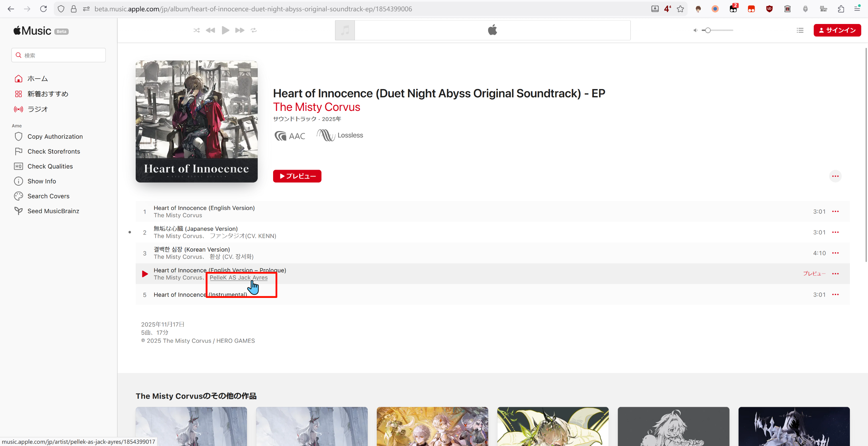This screenshot has height=446, width=868.
Task: Open more options for Instrumental track
Action: coord(835,295)
